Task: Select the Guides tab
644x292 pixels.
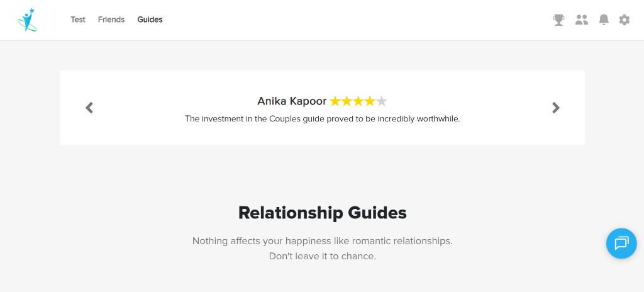Action: pos(150,20)
